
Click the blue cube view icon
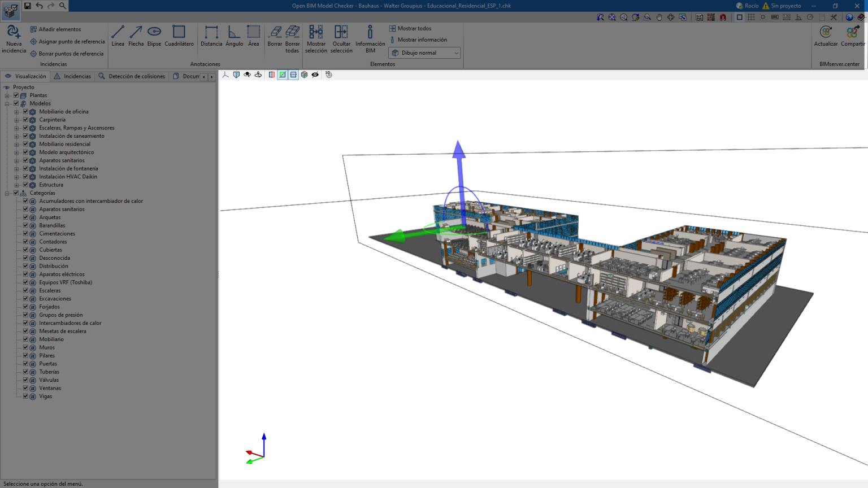point(236,75)
